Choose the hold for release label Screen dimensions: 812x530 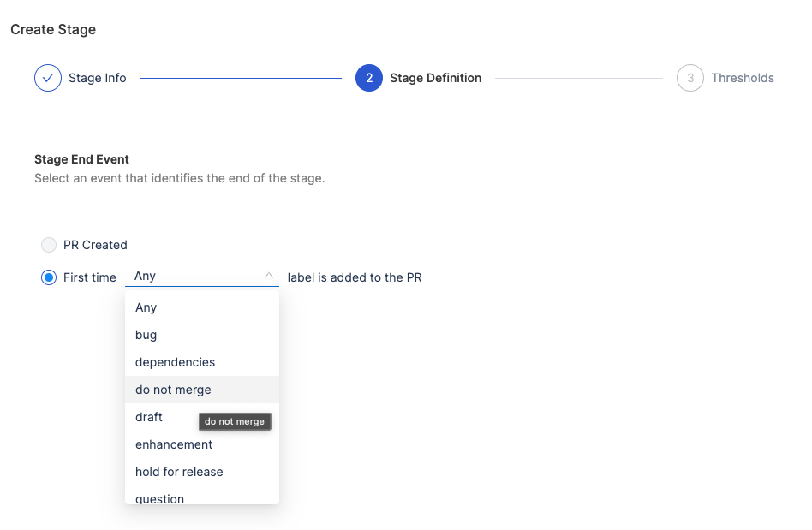coord(179,472)
